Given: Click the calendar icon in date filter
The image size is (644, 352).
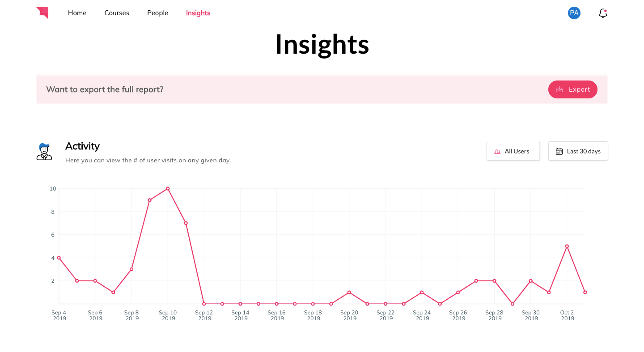Looking at the screenshot, I should click(559, 151).
